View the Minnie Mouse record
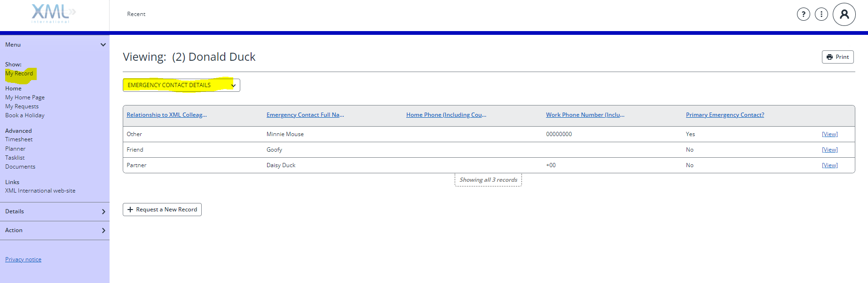This screenshot has width=868, height=283. tap(829, 134)
